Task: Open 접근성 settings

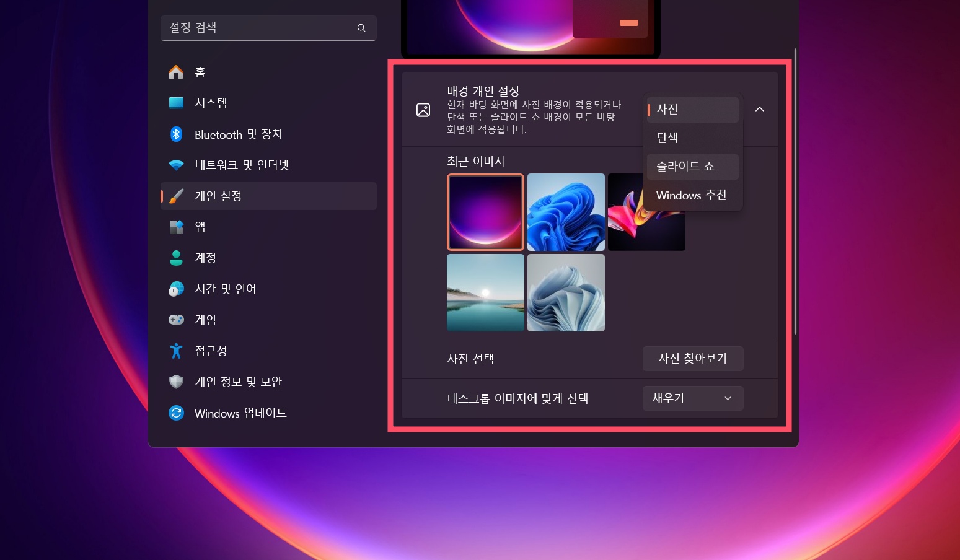Action: coord(268,351)
